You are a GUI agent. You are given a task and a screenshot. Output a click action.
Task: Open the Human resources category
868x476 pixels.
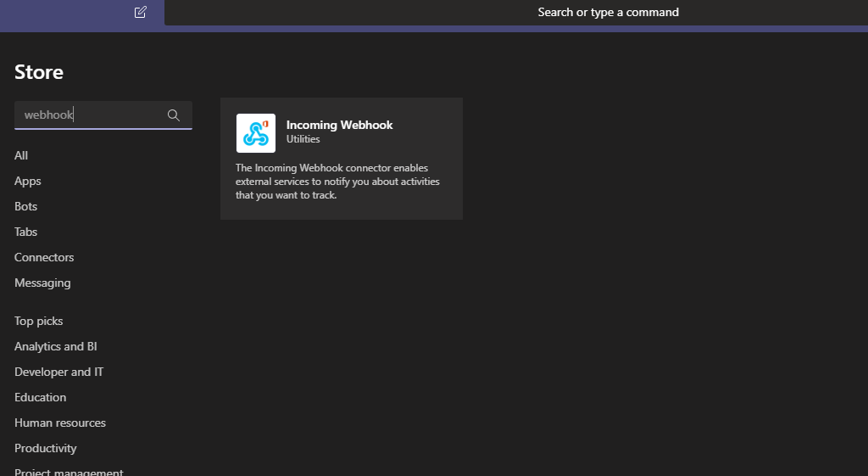click(60, 423)
